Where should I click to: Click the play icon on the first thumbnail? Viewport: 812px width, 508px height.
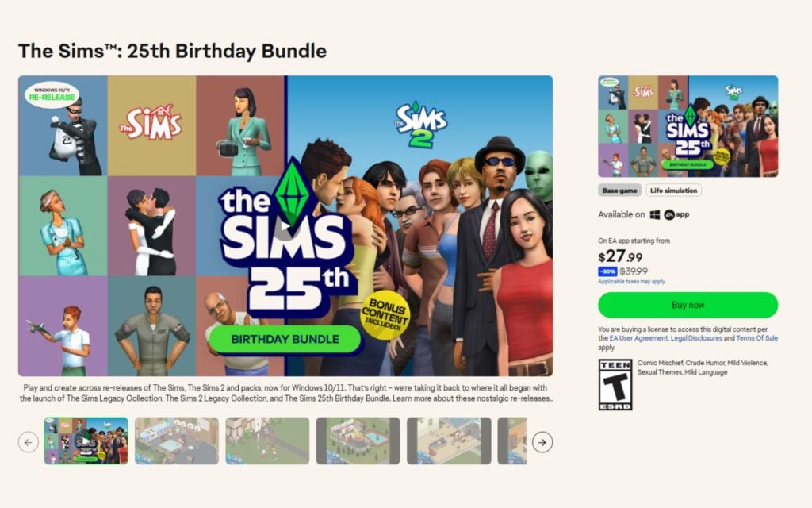click(x=85, y=440)
